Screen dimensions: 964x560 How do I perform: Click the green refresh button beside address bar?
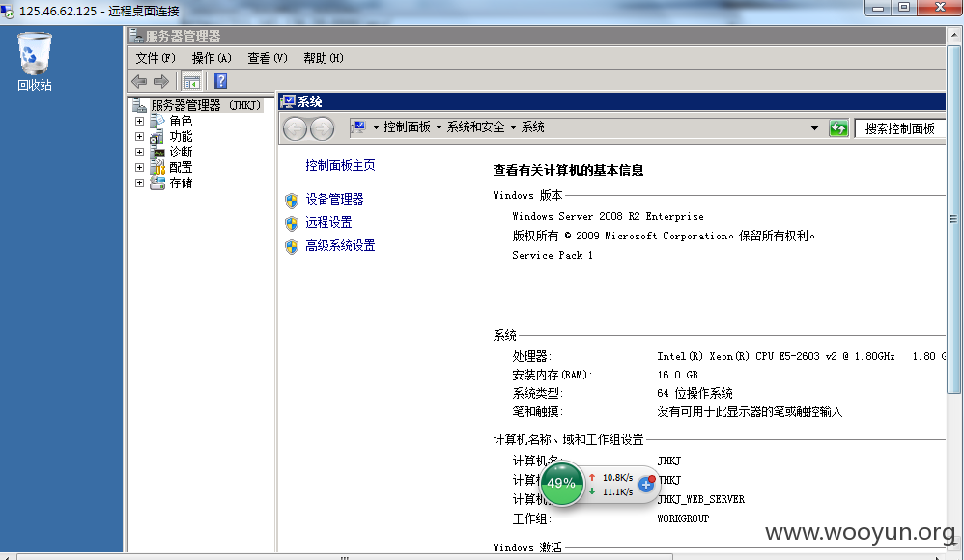[838, 128]
